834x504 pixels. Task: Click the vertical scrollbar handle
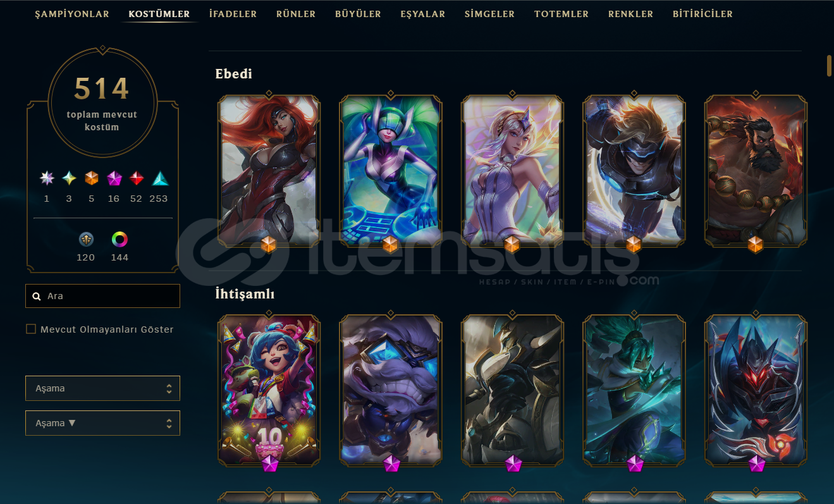[x=829, y=66]
